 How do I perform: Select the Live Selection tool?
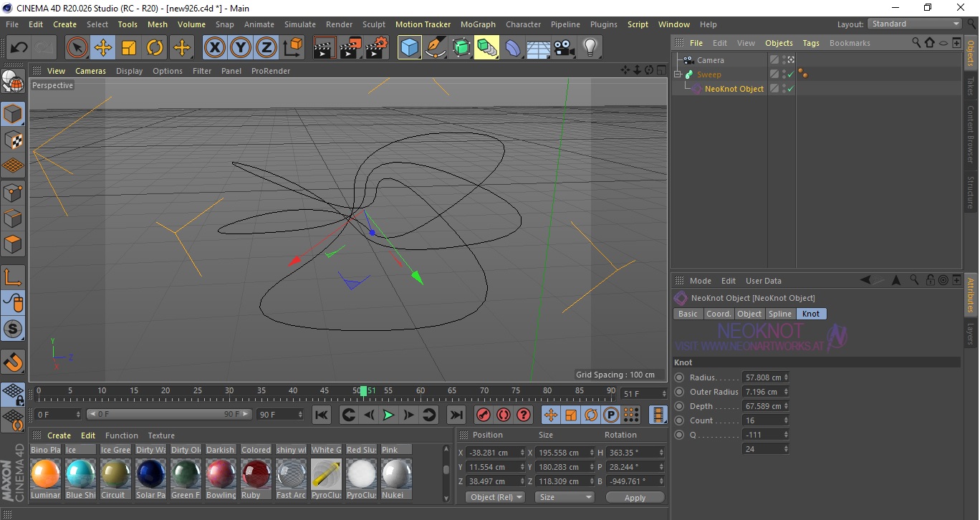point(77,48)
